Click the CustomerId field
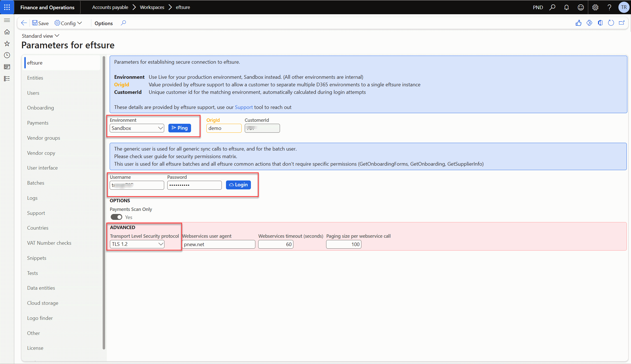The width and height of the screenshot is (631, 364). [262, 128]
